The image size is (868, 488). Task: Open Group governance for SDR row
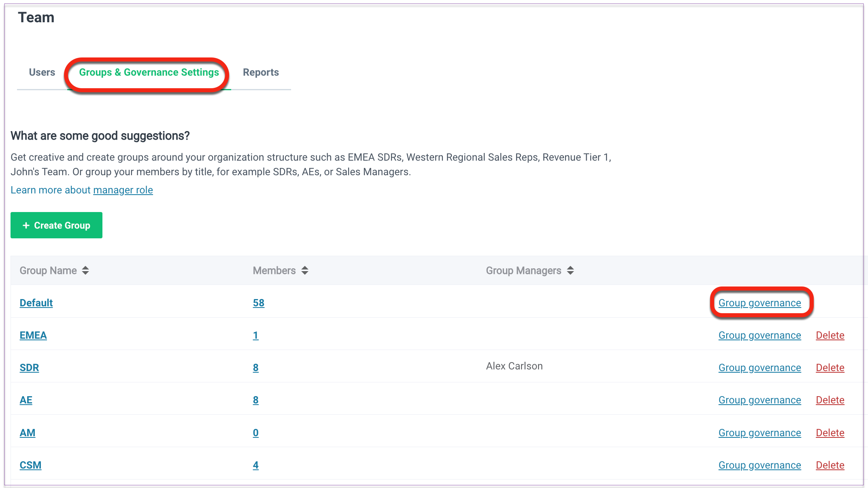759,368
